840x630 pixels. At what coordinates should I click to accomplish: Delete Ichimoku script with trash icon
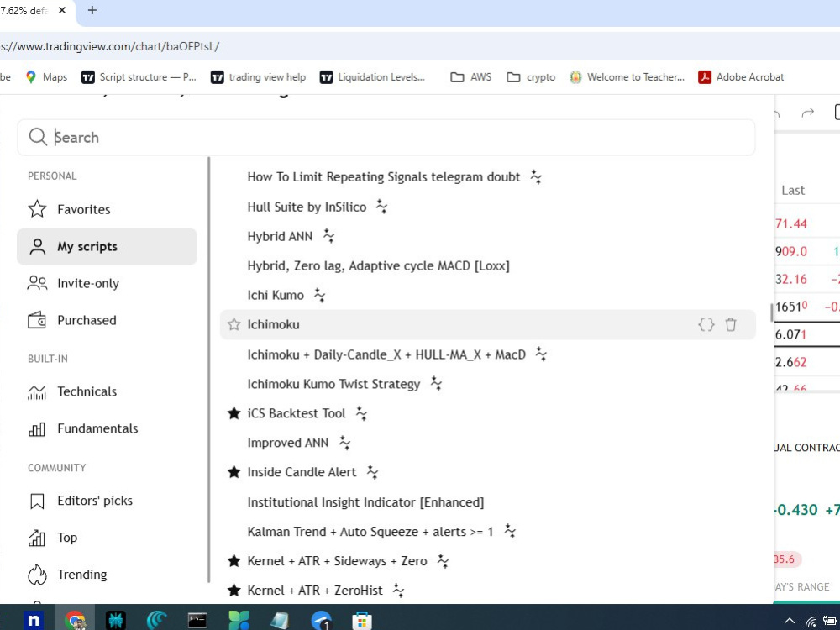tap(731, 324)
